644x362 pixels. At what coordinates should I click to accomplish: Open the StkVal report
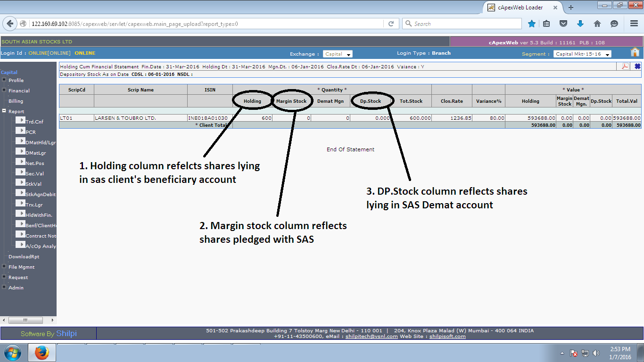point(33,184)
